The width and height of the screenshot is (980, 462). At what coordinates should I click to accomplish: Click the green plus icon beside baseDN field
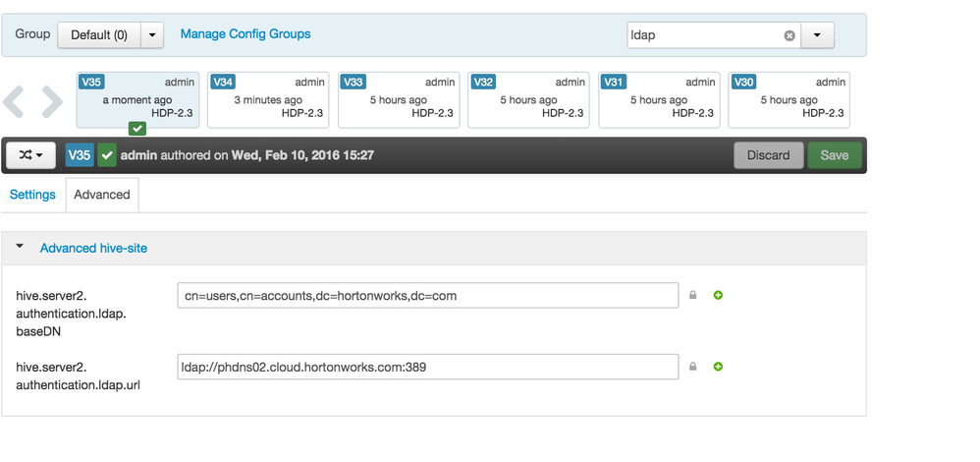718,295
